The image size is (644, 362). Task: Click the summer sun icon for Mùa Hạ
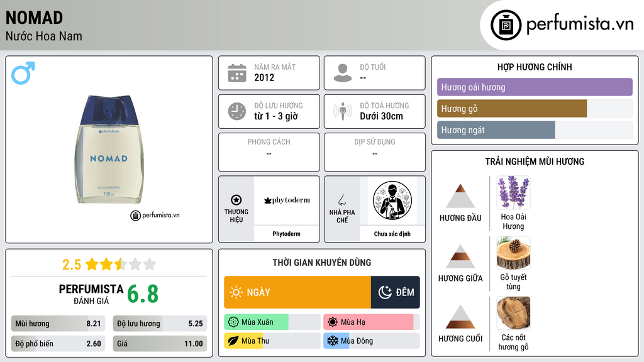tap(333, 322)
